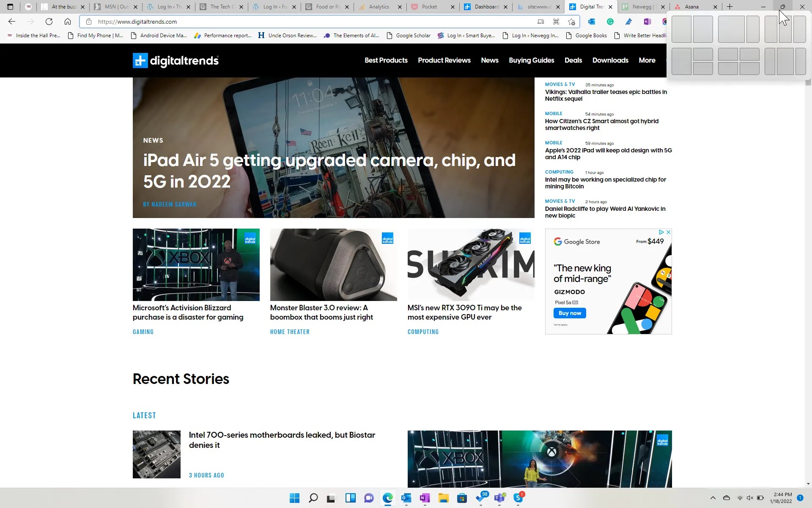Open News navigation item

click(x=490, y=60)
